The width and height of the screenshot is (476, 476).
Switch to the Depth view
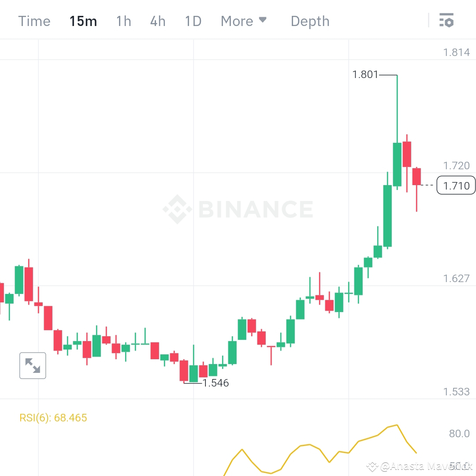pyautogui.click(x=310, y=21)
